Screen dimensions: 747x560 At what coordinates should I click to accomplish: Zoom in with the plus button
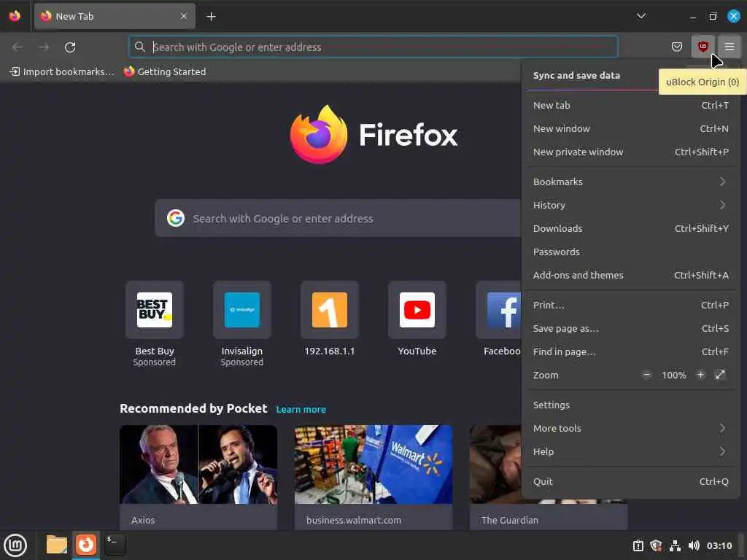700,375
